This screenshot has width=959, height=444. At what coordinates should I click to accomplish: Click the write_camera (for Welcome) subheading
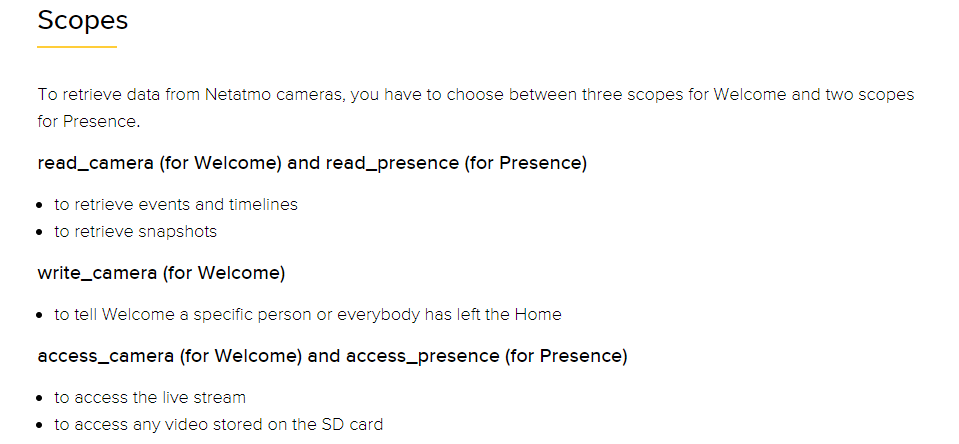point(161,273)
